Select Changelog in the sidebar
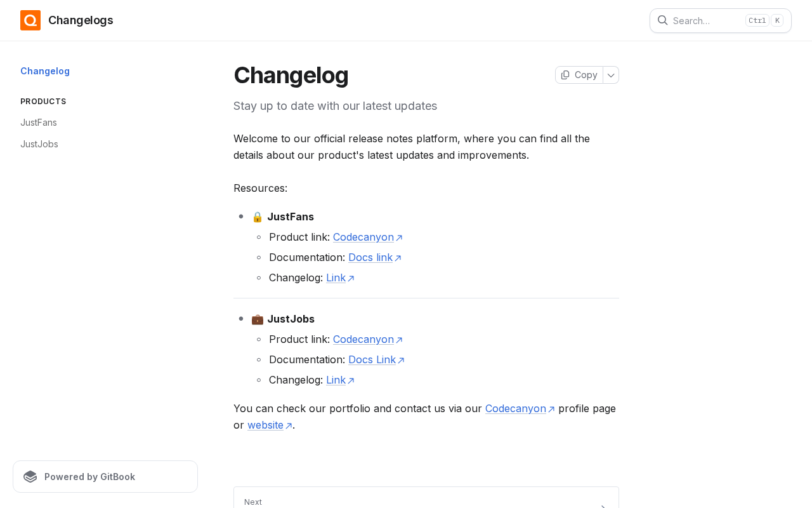Screen dimensions: 812x508 (45, 71)
